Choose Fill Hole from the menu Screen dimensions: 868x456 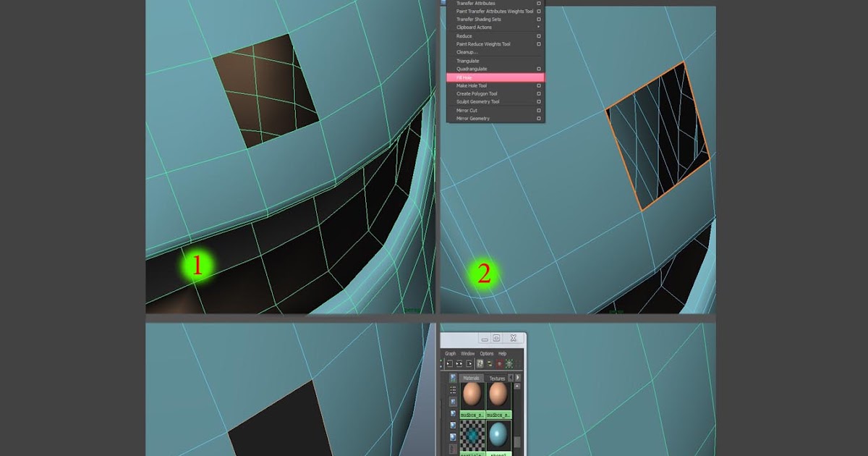pyautogui.click(x=477, y=77)
